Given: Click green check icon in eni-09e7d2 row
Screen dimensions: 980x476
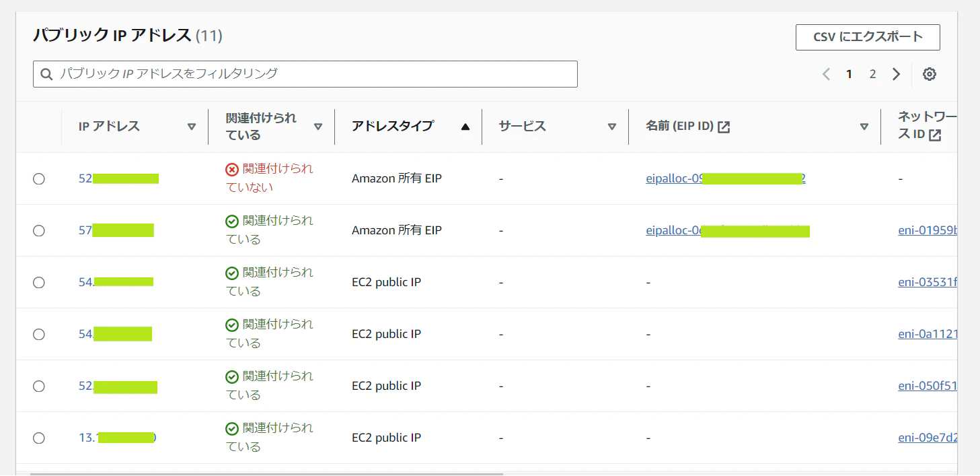Looking at the screenshot, I should click(232, 428).
